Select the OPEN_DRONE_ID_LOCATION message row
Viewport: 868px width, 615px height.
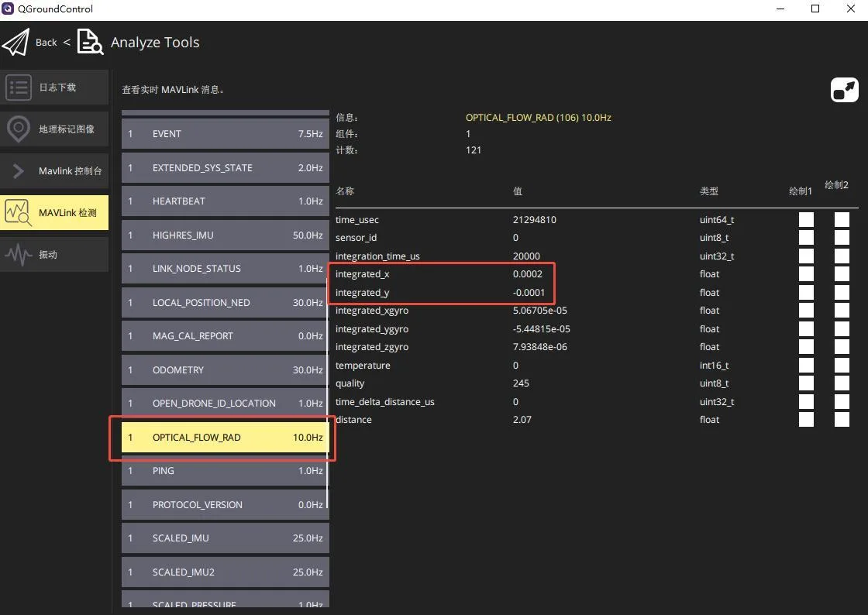(226, 404)
